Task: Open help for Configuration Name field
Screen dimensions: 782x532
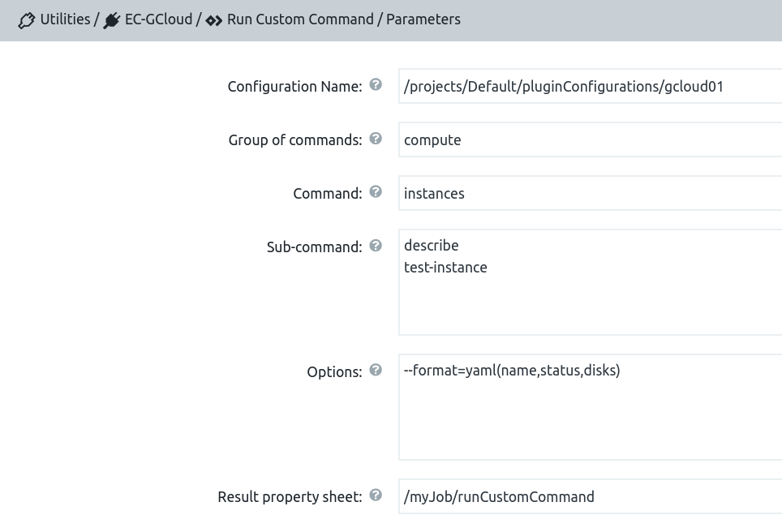Action: 376,85
